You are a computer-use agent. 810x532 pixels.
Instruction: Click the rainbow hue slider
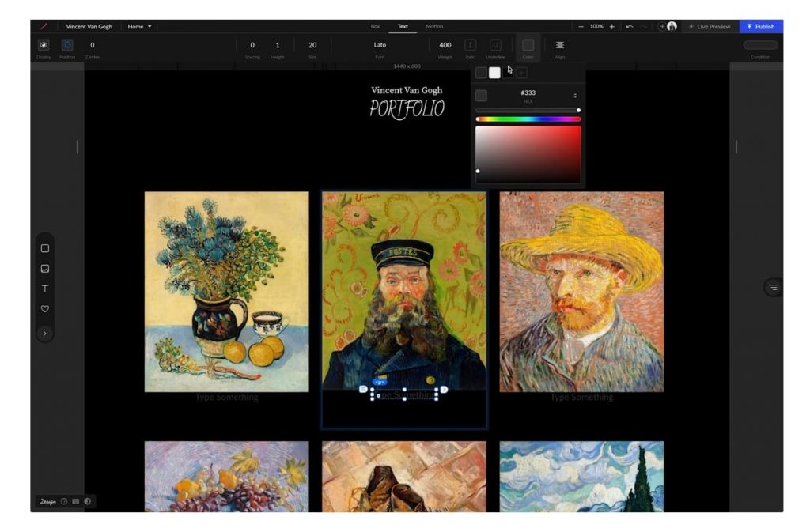click(528, 119)
